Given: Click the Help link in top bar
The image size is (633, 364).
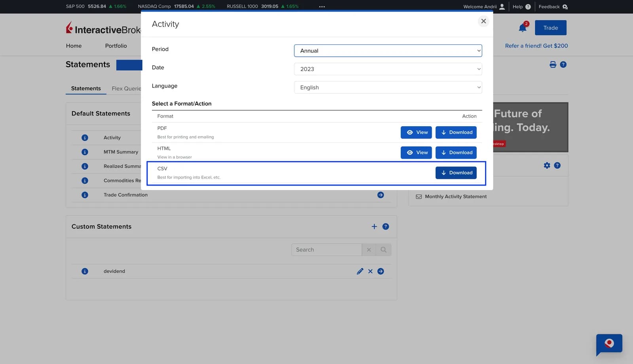Looking at the screenshot, I should click(x=521, y=7).
